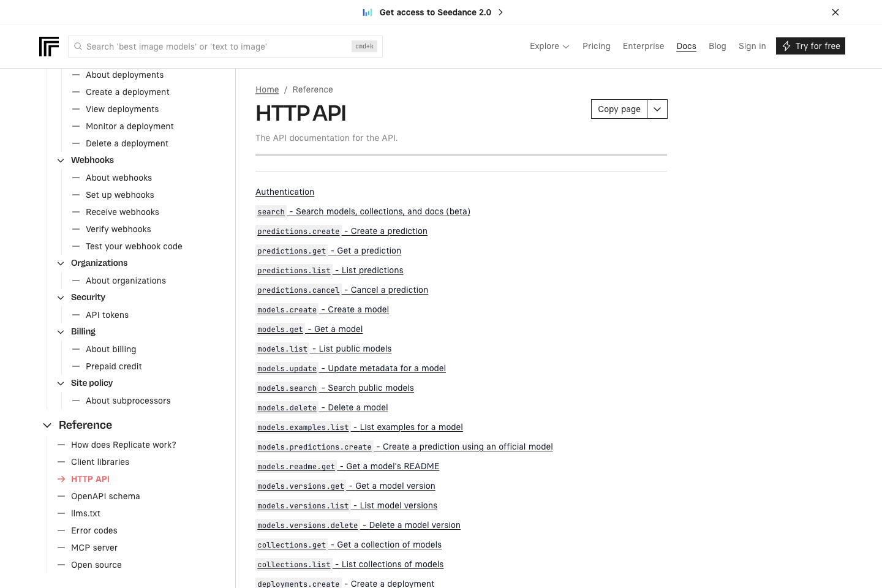Click the Home breadcrumb link
Viewport: 882px width, 588px height.
[x=267, y=89]
